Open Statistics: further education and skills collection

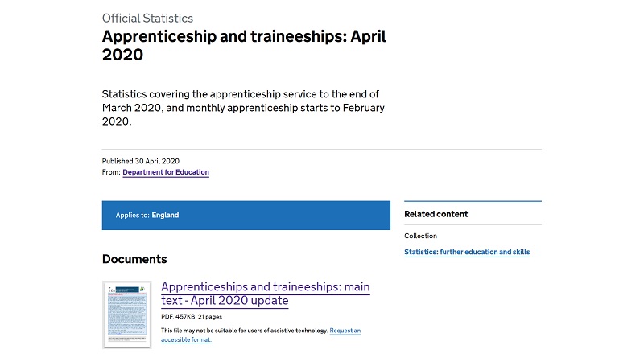tap(467, 252)
